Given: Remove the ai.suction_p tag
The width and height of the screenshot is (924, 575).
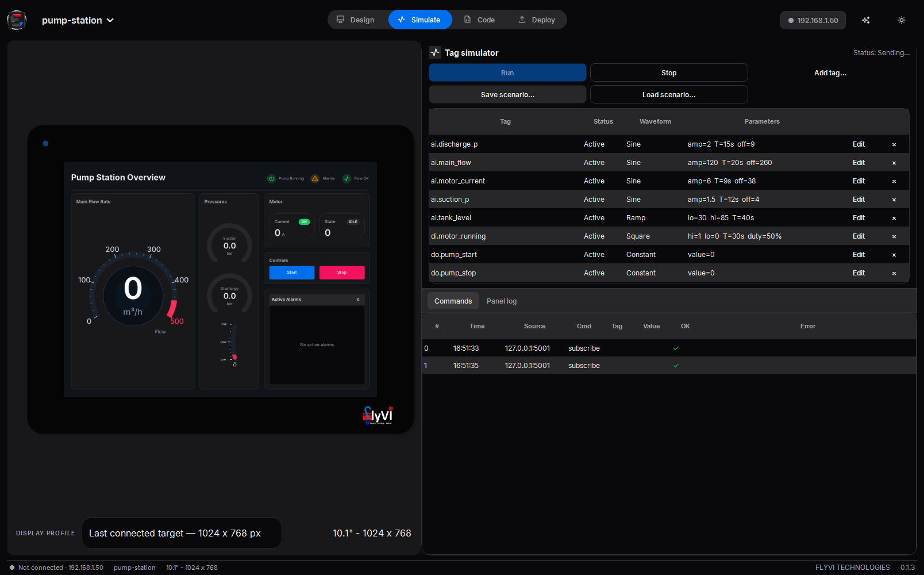Looking at the screenshot, I should 894,200.
